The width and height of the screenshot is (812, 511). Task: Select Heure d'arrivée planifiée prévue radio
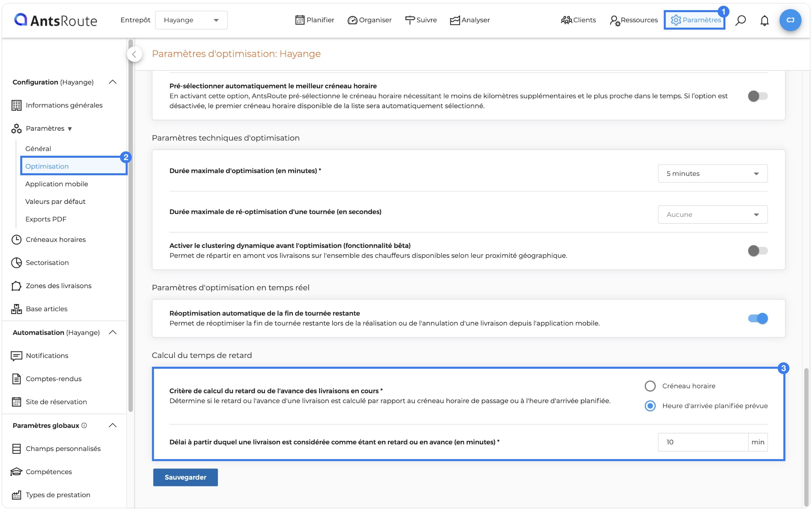650,406
